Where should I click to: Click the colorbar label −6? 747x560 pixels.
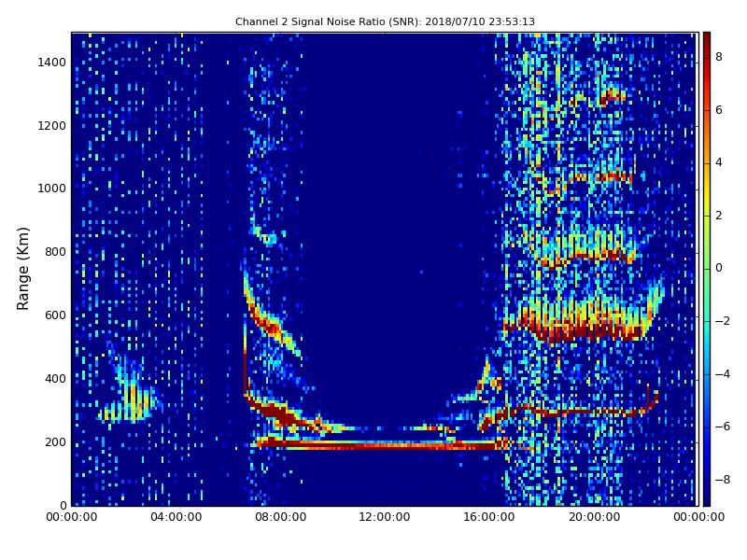pos(722,427)
